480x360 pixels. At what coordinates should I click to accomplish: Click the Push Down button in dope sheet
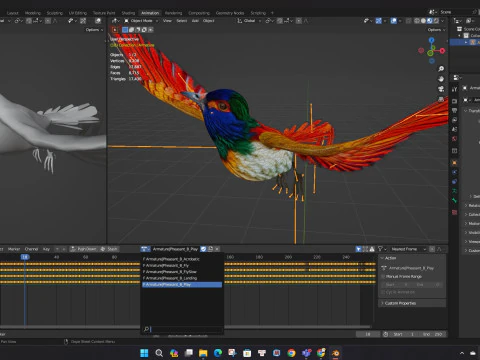[x=84, y=249]
